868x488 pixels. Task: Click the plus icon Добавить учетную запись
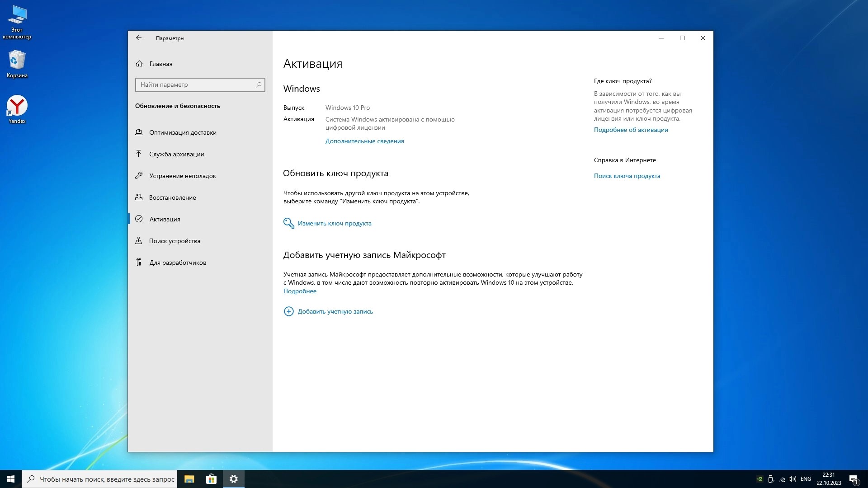pos(288,311)
